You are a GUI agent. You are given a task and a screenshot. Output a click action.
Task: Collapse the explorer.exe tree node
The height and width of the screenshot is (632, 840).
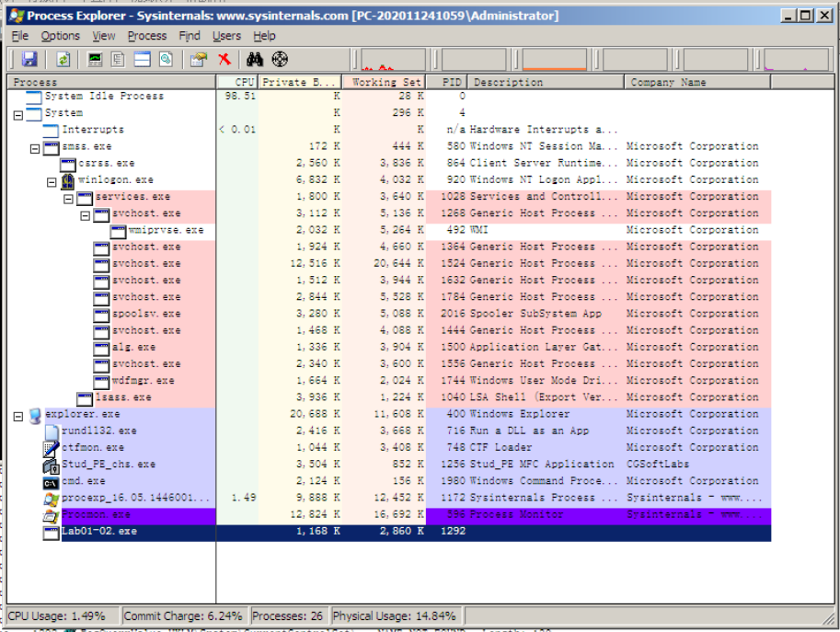18,416
